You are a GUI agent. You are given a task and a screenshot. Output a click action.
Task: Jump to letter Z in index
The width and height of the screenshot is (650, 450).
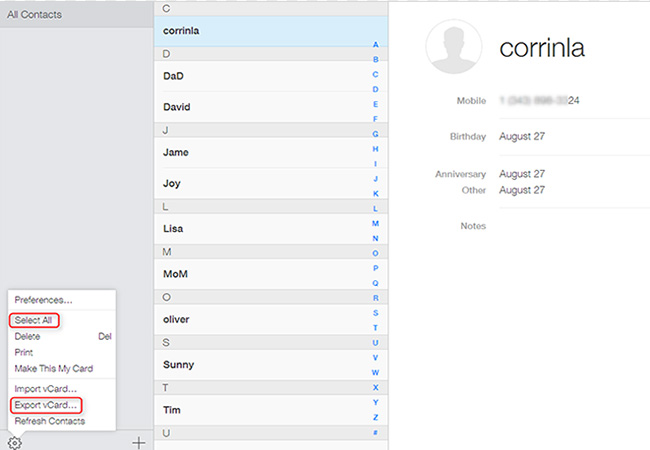click(x=376, y=418)
